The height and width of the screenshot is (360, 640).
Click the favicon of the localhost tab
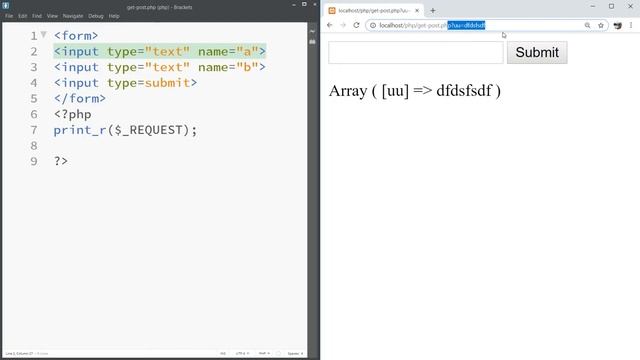[332, 11]
